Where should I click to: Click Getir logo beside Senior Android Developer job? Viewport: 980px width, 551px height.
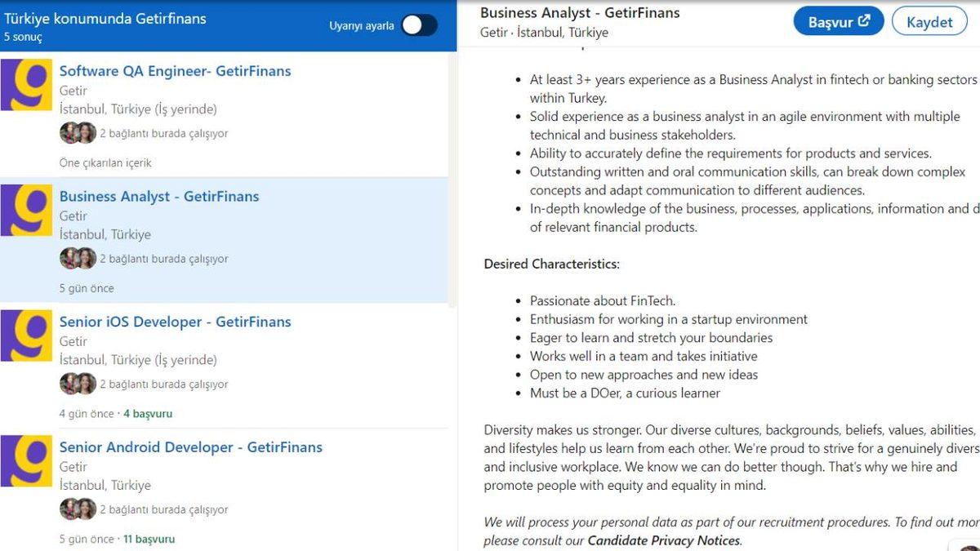26,461
